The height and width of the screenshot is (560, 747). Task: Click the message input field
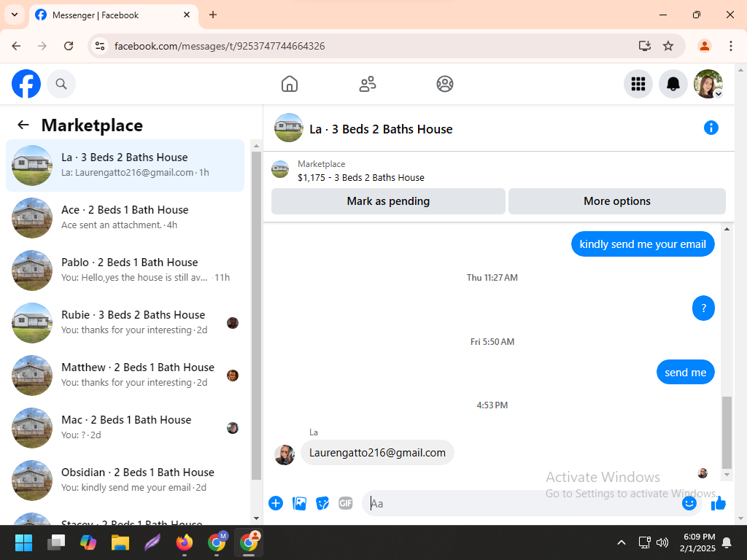pyautogui.click(x=524, y=503)
